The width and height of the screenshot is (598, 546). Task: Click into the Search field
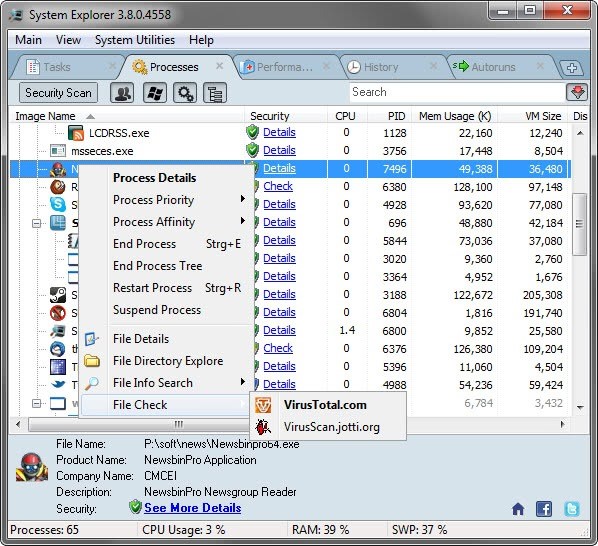click(x=457, y=92)
